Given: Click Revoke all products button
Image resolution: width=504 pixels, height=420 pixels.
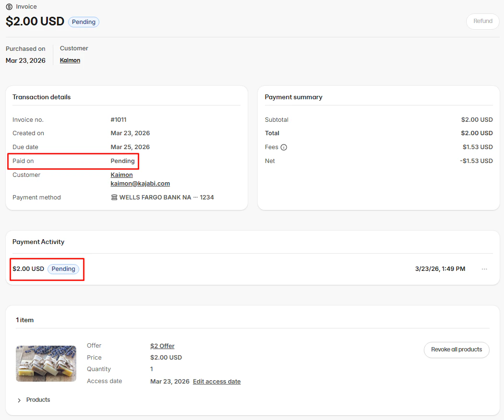Looking at the screenshot, I should pos(456,350).
